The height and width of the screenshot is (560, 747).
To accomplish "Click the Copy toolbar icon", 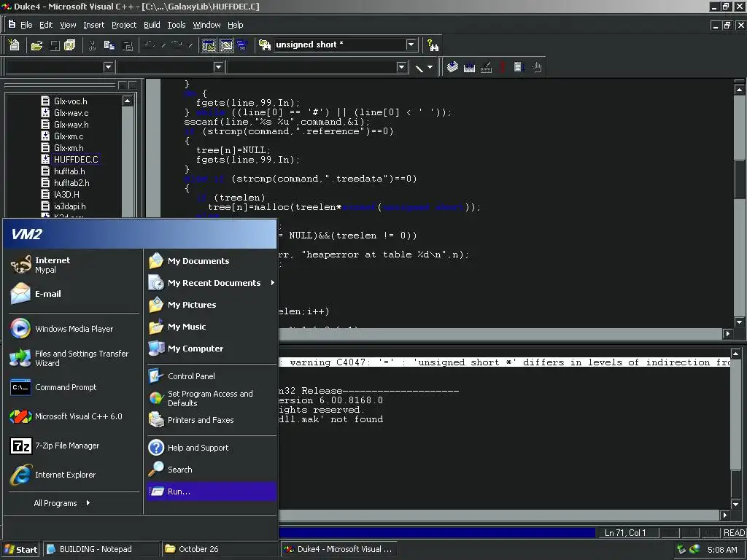I will pos(109,45).
